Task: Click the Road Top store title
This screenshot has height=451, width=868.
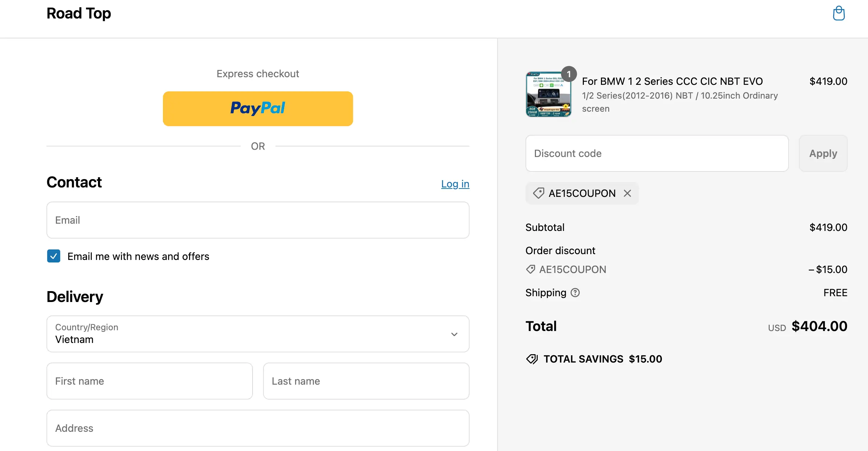Action: click(79, 13)
